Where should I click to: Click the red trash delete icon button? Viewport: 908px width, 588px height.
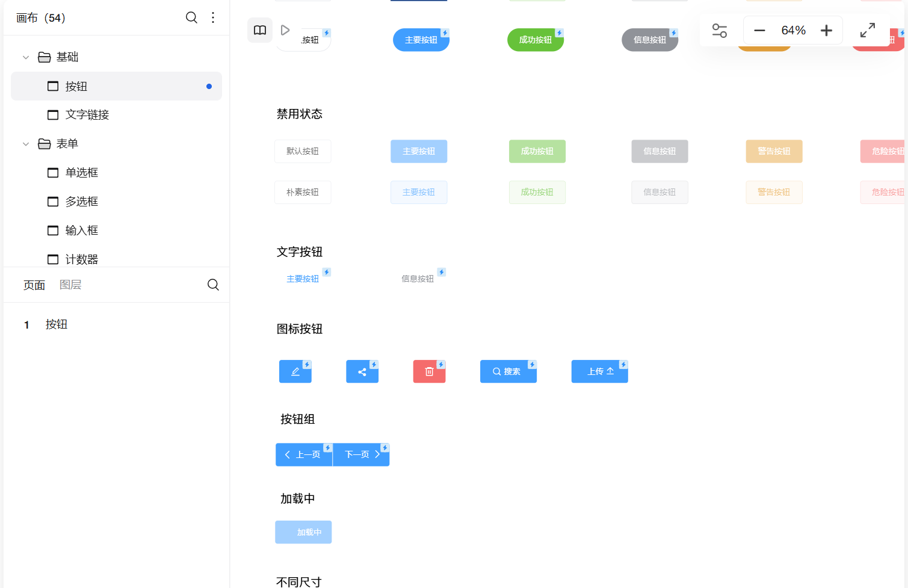(x=429, y=371)
